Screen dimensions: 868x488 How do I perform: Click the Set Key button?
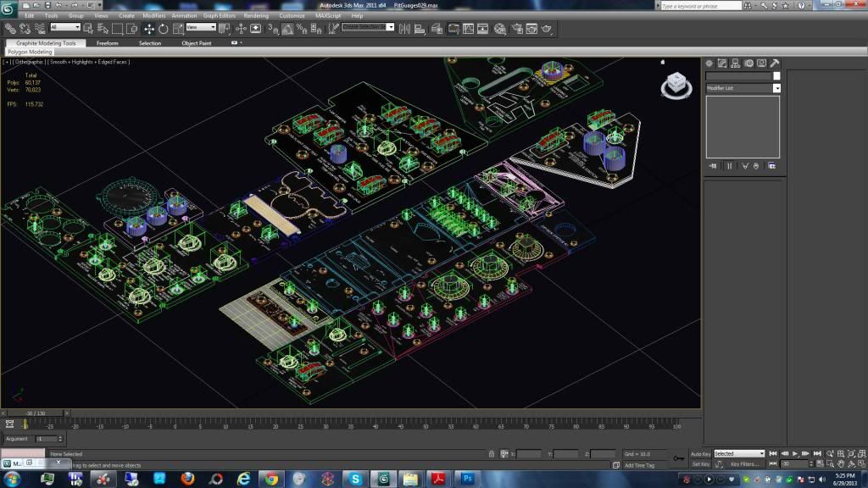pyautogui.click(x=700, y=464)
